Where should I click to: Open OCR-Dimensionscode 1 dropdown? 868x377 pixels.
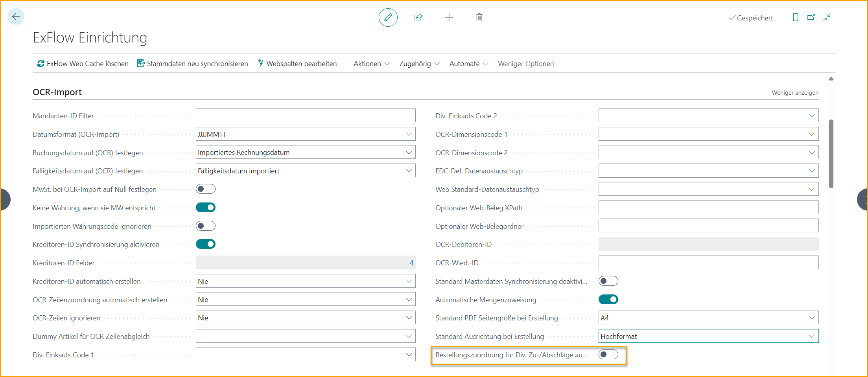[x=812, y=134]
